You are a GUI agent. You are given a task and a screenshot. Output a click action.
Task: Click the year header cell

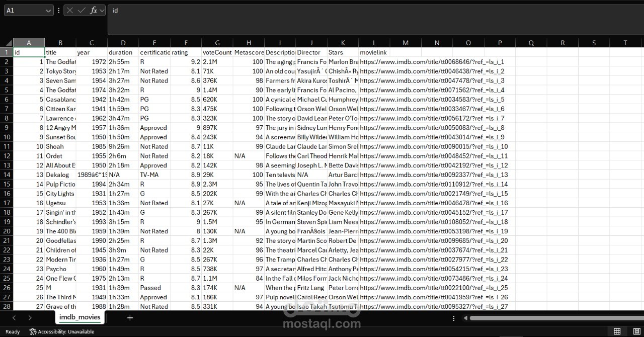(x=92, y=52)
